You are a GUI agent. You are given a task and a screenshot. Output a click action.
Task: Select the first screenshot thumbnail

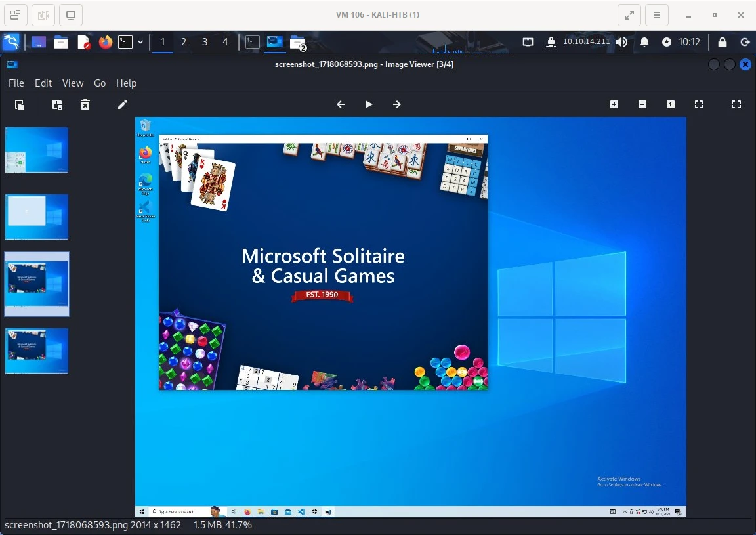[37, 150]
